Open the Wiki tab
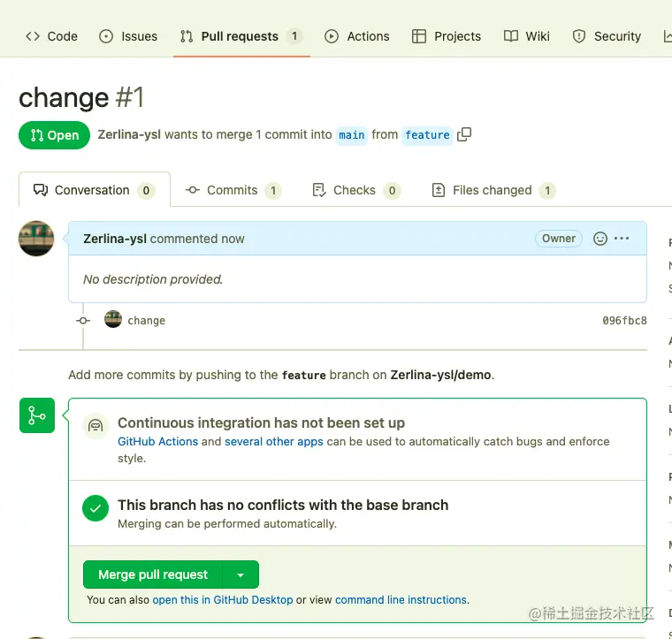Image resolution: width=672 pixels, height=639 pixels. click(526, 36)
